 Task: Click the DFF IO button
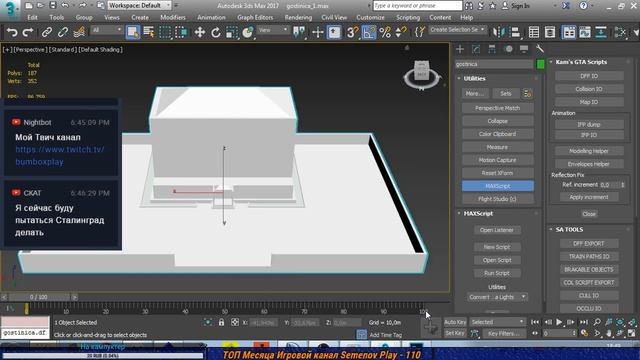pyautogui.click(x=589, y=76)
